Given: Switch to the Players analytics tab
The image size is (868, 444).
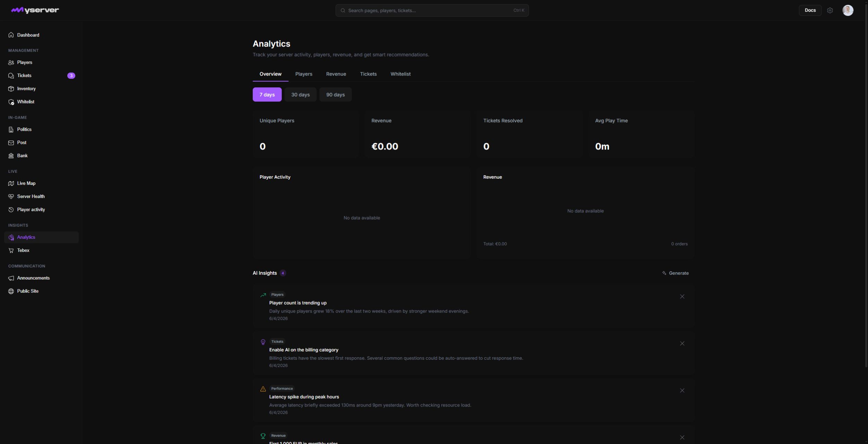Looking at the screenshot, I should [304, 74].
